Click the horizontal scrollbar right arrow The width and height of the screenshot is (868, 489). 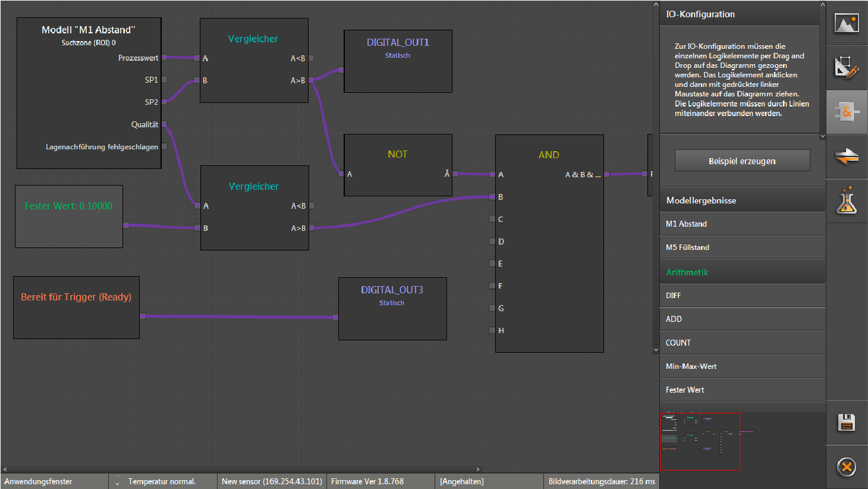(477, 469)
